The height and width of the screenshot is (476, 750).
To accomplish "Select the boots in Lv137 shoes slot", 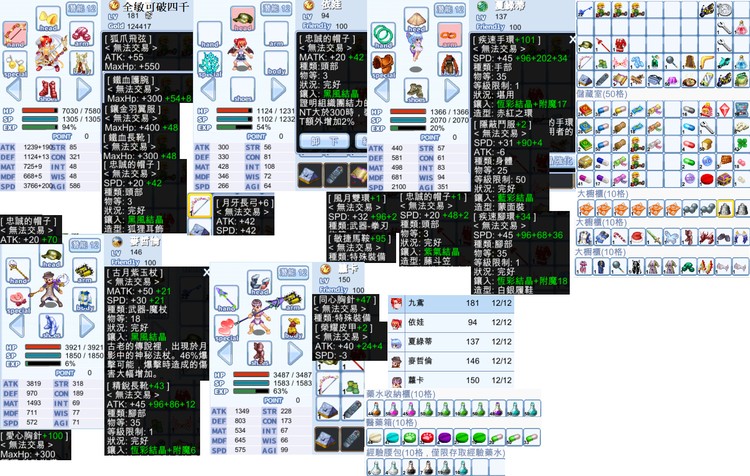I will tap(416, 90).
